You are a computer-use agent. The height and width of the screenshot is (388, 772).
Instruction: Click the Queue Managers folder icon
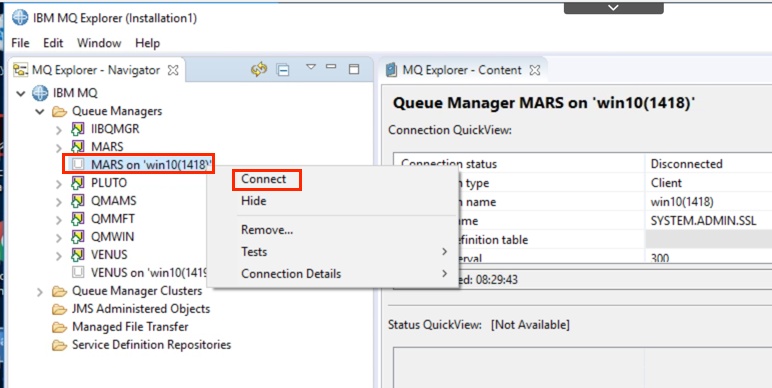coord(60,112)
